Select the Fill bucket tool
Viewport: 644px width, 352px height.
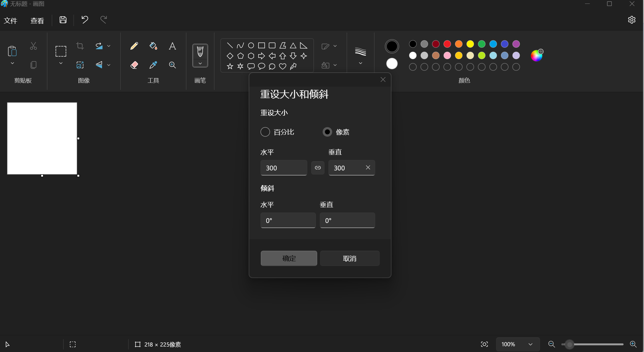point(153,46)
